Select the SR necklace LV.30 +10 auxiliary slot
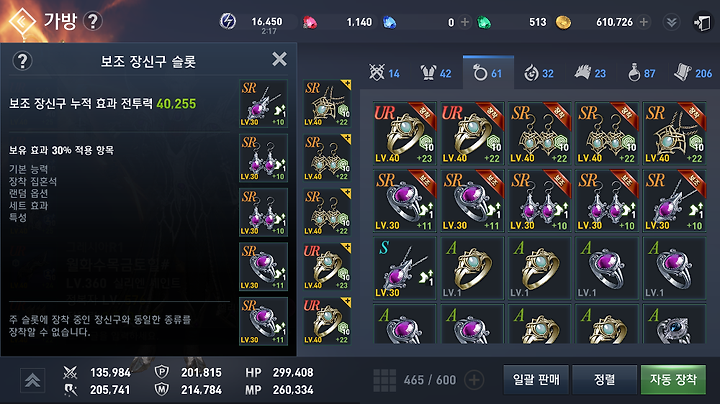Viewport: 720px width, 404px height. [263, 103]
